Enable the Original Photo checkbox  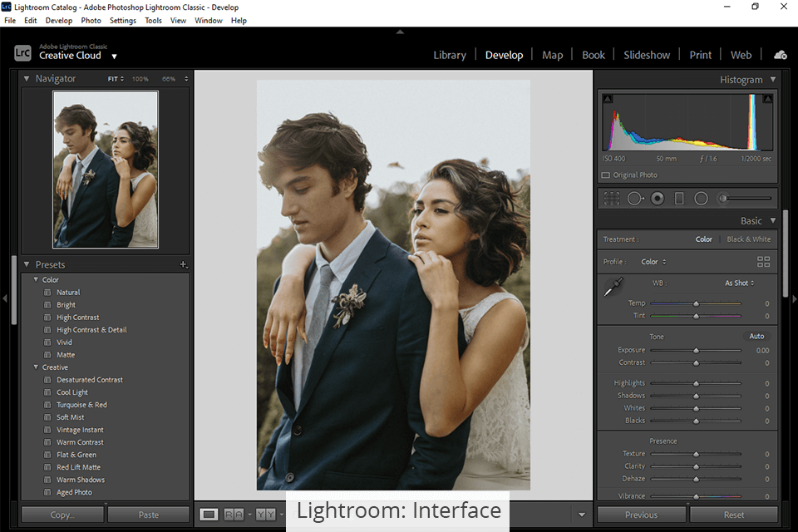(606, 175)
